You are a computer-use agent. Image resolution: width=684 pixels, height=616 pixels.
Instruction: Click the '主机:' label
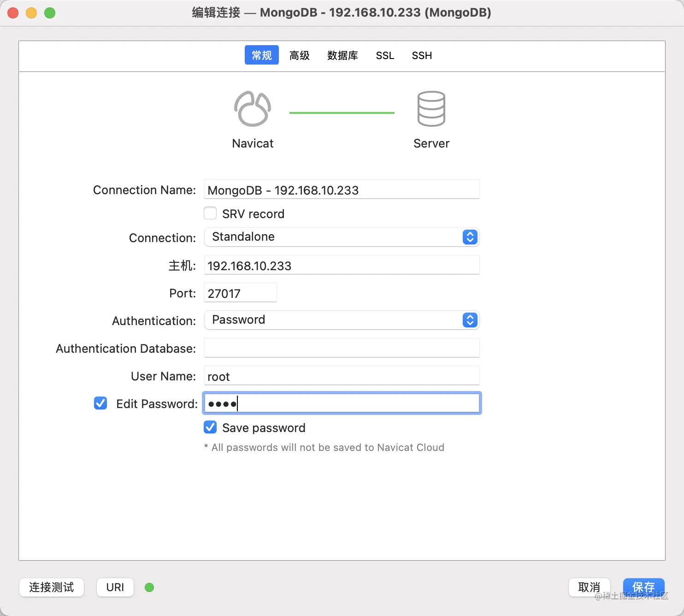click(x=182, y=266)
